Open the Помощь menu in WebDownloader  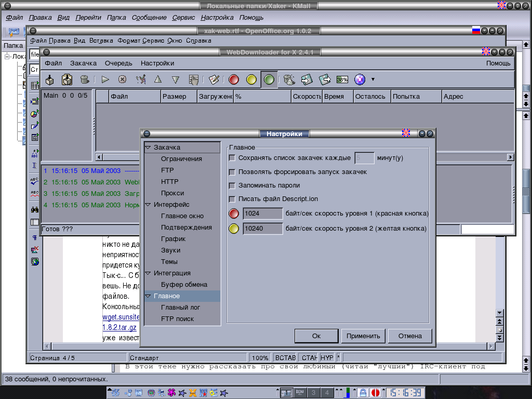[498, 63]
